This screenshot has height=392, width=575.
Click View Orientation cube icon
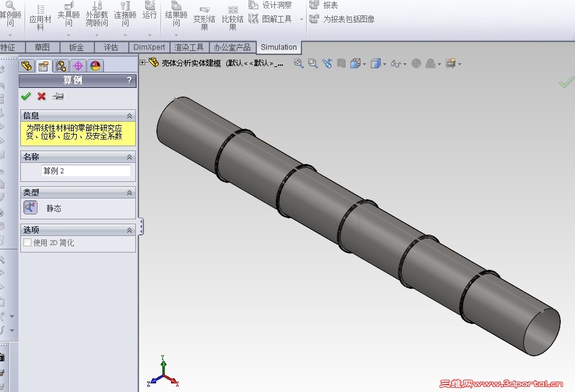tap(355, 63)
